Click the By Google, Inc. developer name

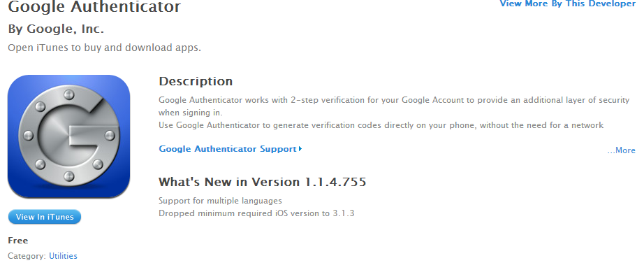(56, 29)
